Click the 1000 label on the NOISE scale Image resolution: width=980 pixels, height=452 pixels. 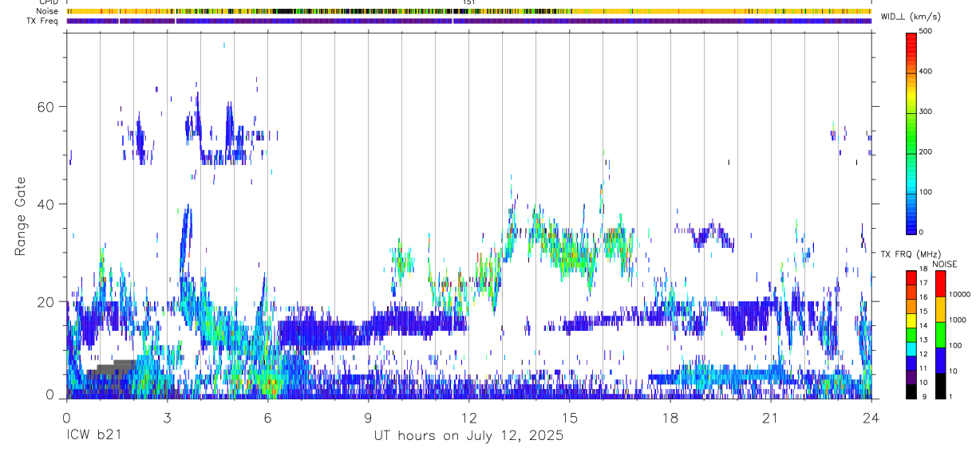click(958, 320)
